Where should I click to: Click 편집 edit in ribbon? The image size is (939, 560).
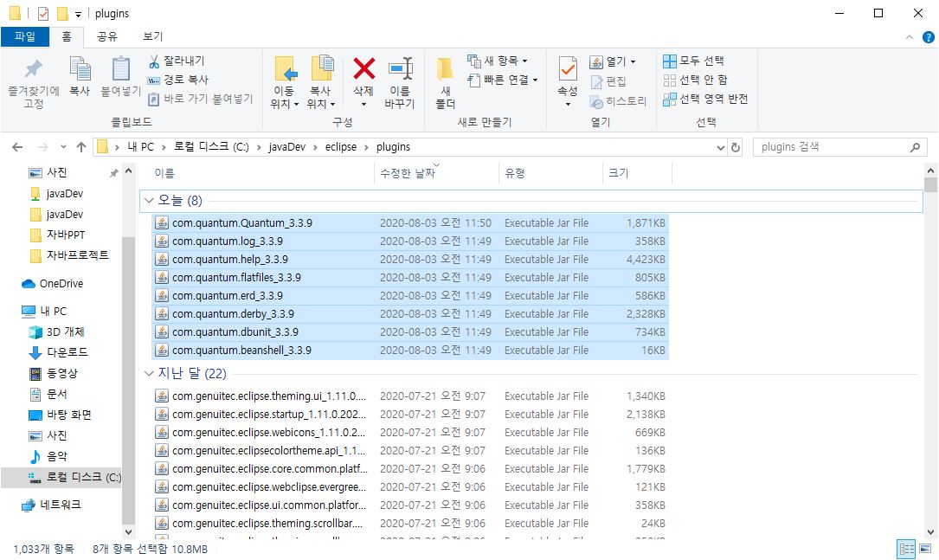[x=608, y=81]
